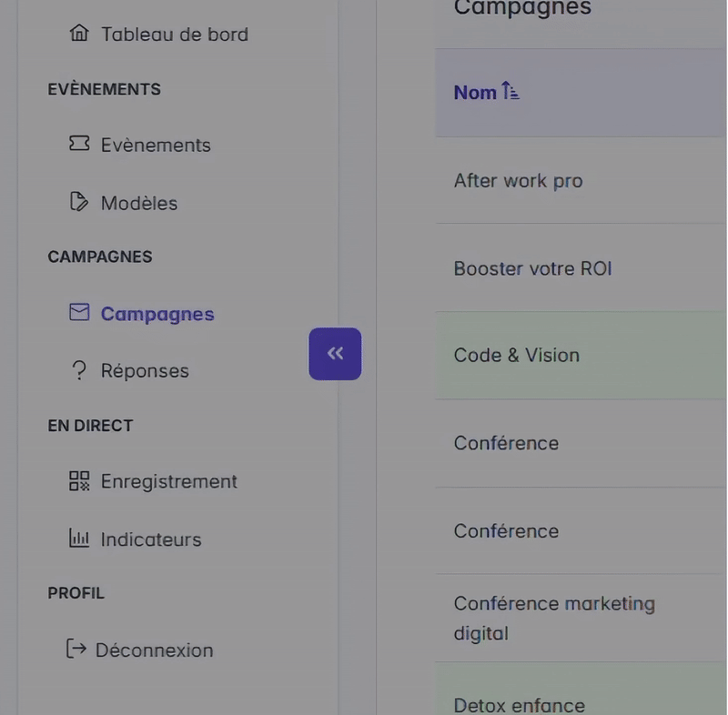Select the Conférence marketing digital campaign
Viewport: 728px width, 715px height.
click(x=553, y=618)
